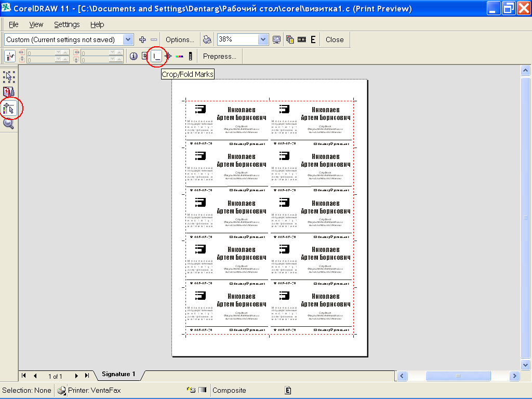Open the Help menu
Screen dimensions: 532x399
coord(97,24)
